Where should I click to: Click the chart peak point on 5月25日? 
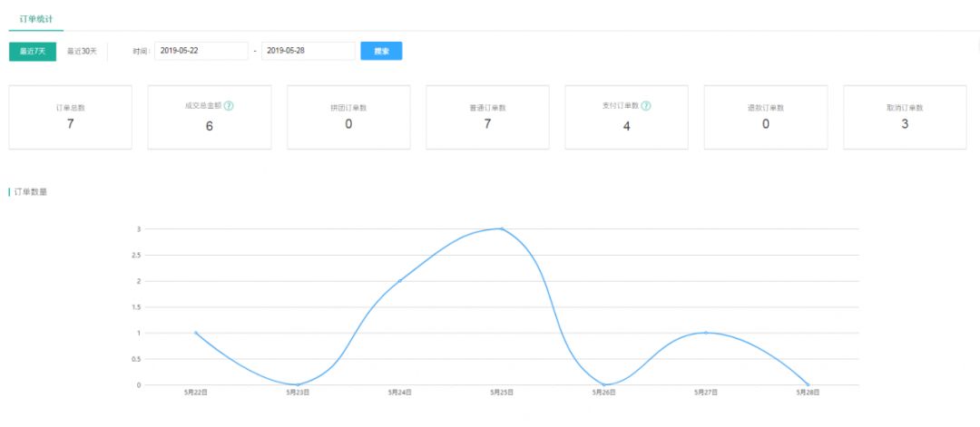coord(502,228)
